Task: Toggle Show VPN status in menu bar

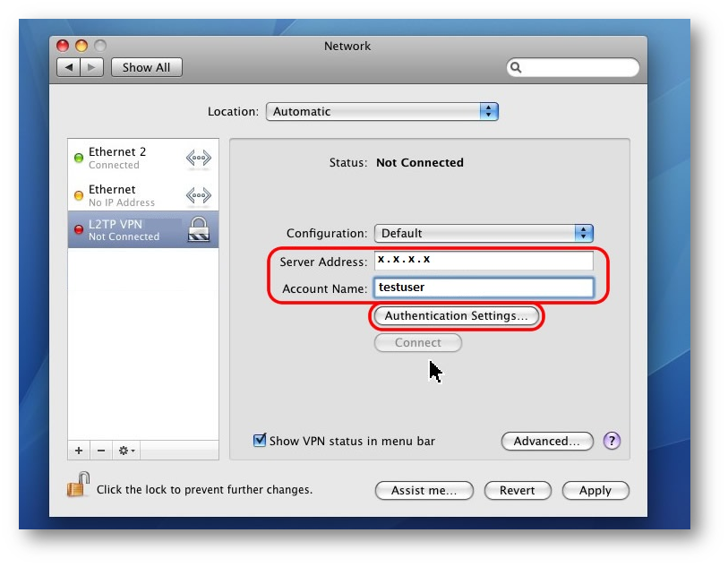Action: tap(260, 441)
